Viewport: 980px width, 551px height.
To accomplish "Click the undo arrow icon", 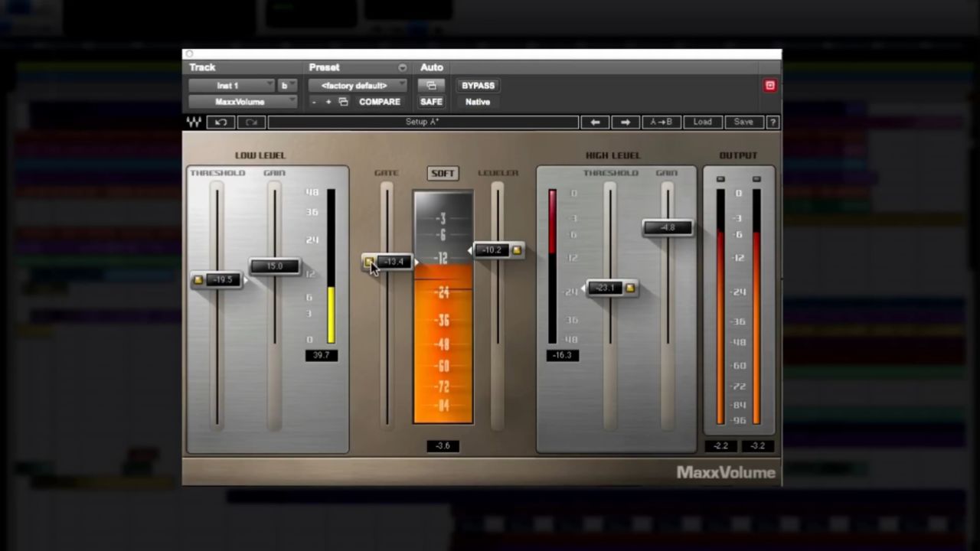I will pos(220,122).
